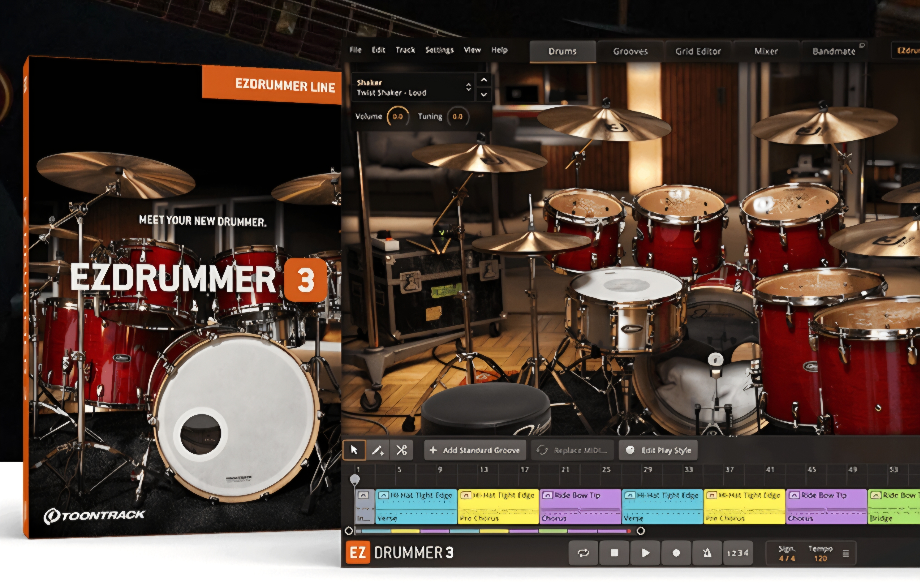Image resolution: width=920 pixels, height=588 pixels.
Task: Collapse the Bridge block with its icon
Action: coord(876,495)
